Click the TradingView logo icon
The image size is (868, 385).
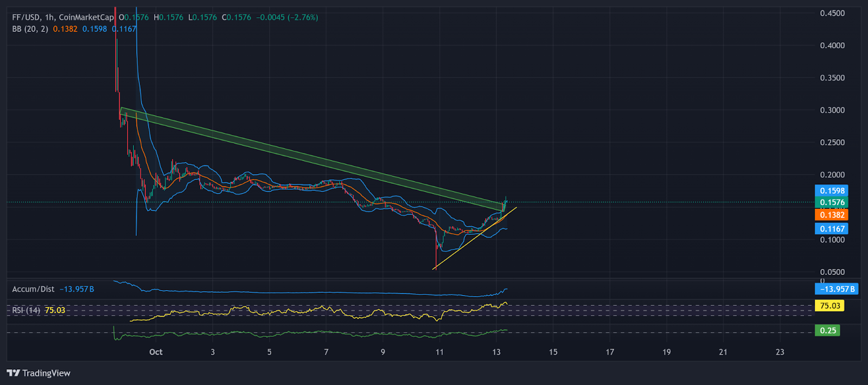pos(13,373)
